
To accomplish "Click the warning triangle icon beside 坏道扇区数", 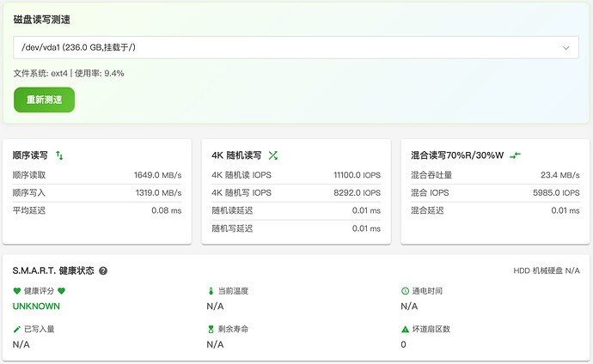I will tap(405, 330).
